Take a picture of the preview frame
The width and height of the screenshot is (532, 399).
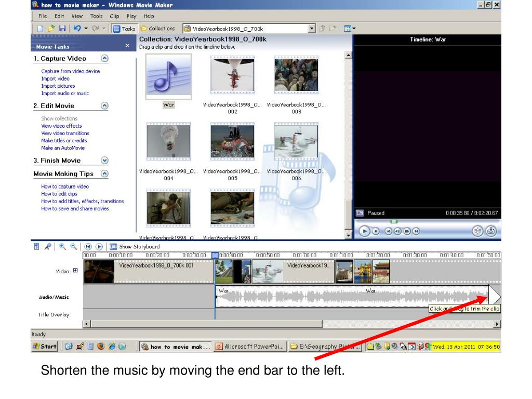pyautogui.click(x=491, y=231)
